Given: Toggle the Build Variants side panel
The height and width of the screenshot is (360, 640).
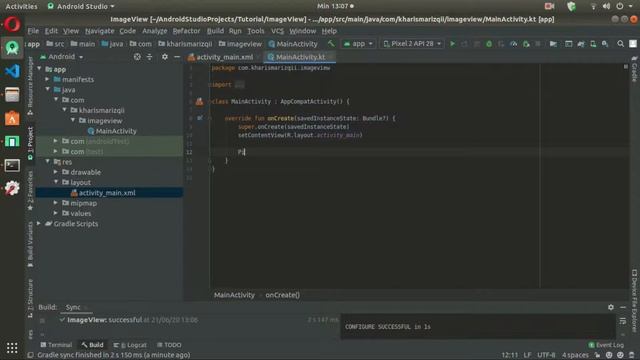Looking at the screenshot, I should pos(30,244).
